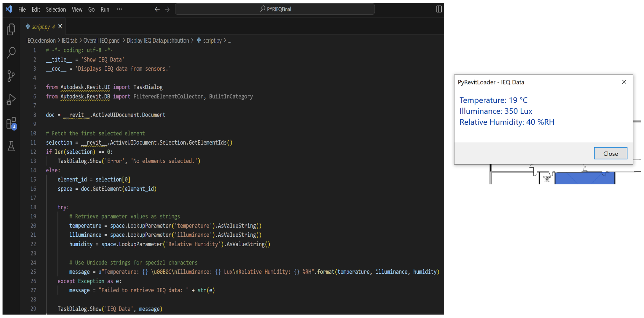Open Overall IEQ.panel breadcrumb
Viewport: 644px width, 318px height.
pyautogui.click(x=102, y=41)
